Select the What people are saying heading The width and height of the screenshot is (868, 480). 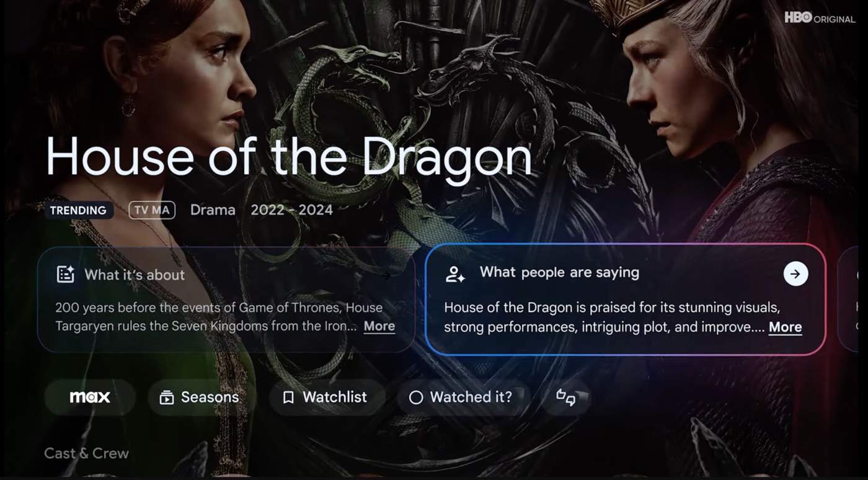click(559, 272)
